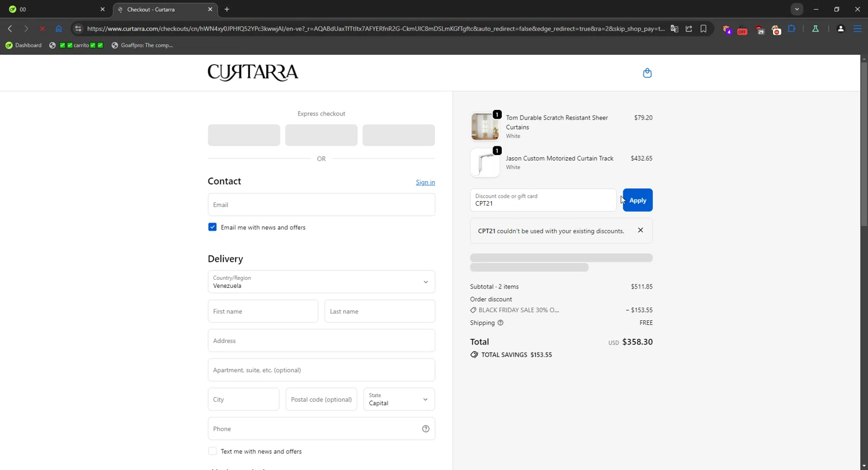
Task: Click the Tom Sheer Curtains product thumbnail
Action: (485, 126)
